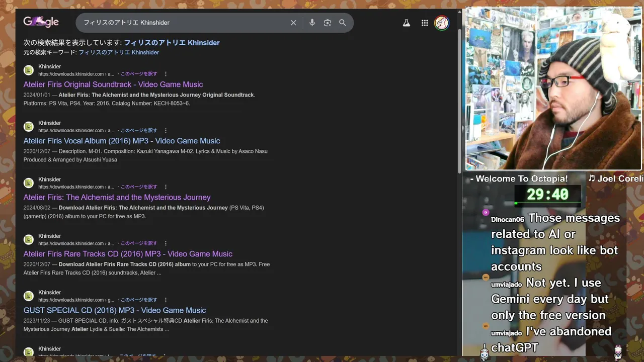Screen dimensions: 644x362
Task: Translate the GUST SPECIAL CD result page
Action: coord(139,300)
